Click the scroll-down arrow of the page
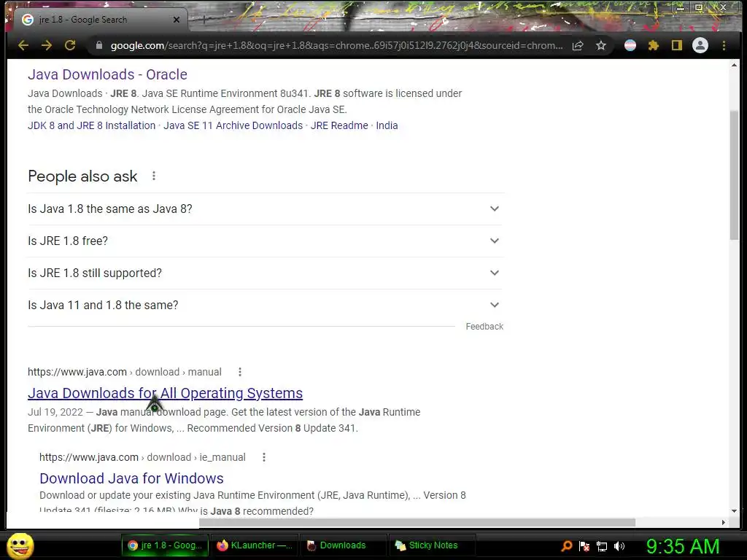The image size is (747, 560). tap(734, 511)
